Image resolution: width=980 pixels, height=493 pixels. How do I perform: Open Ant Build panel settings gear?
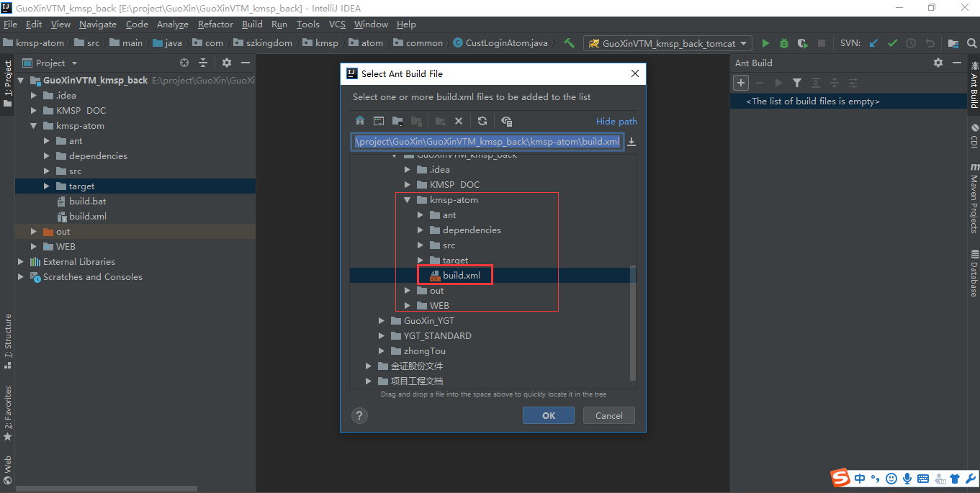coord(938,63)
